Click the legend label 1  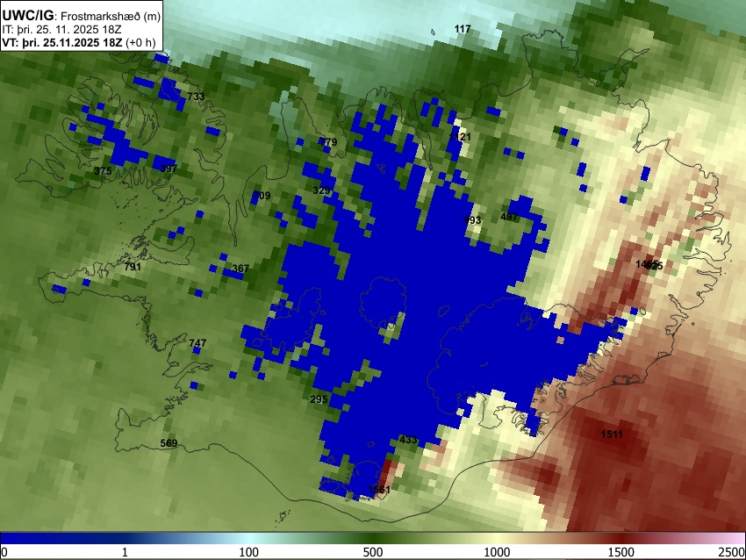[x=125, y=552]
